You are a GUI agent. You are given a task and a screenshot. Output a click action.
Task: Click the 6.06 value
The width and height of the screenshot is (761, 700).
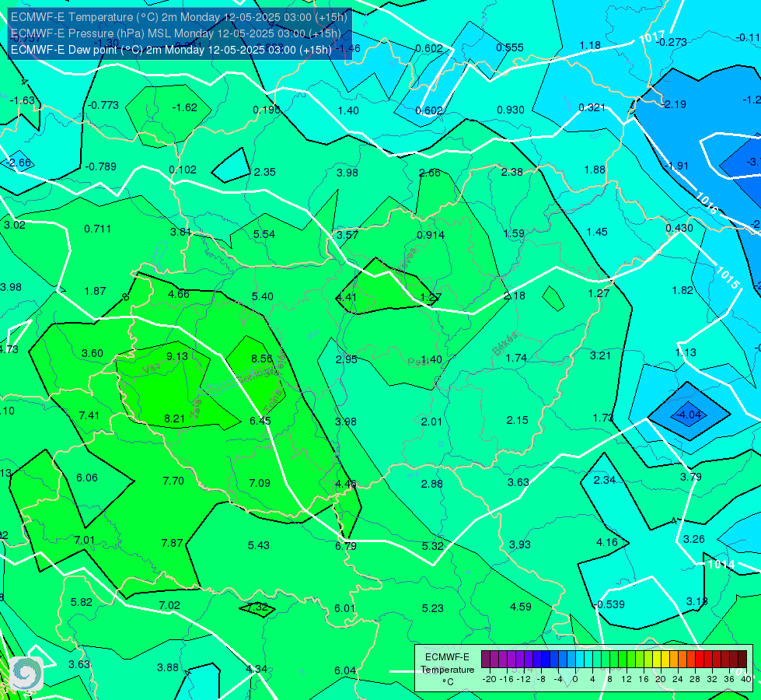87,478
